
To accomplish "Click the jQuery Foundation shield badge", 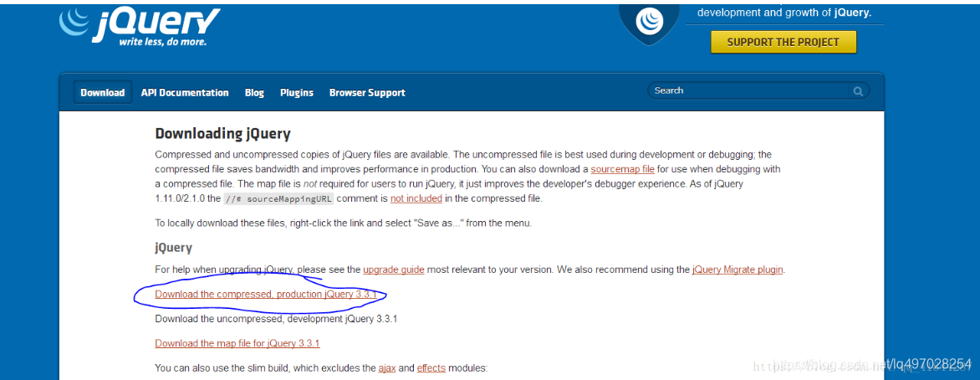I will tap(650, 23).
